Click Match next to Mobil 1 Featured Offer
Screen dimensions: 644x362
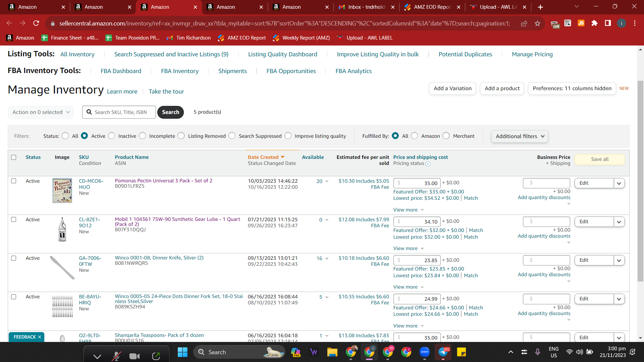476,230
